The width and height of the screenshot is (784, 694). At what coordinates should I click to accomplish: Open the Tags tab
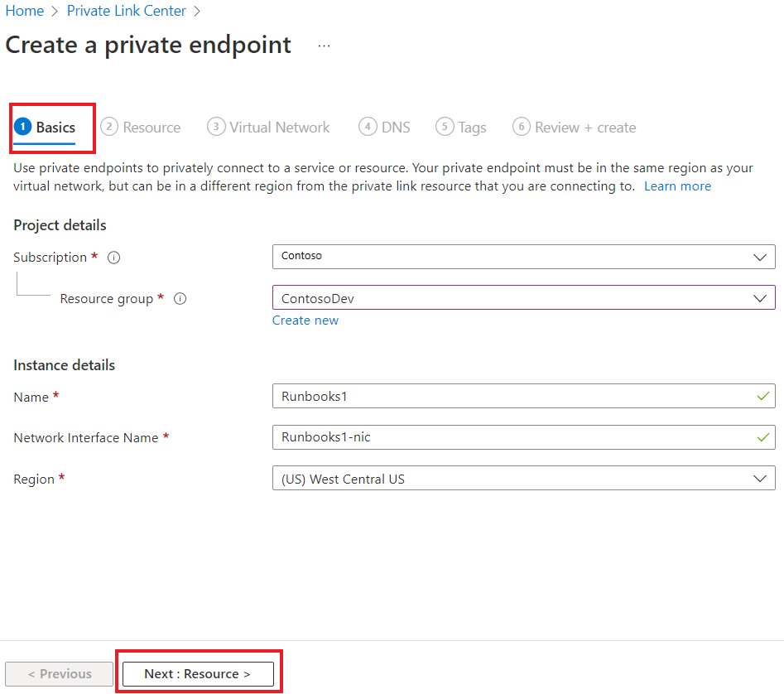point(461,128)
